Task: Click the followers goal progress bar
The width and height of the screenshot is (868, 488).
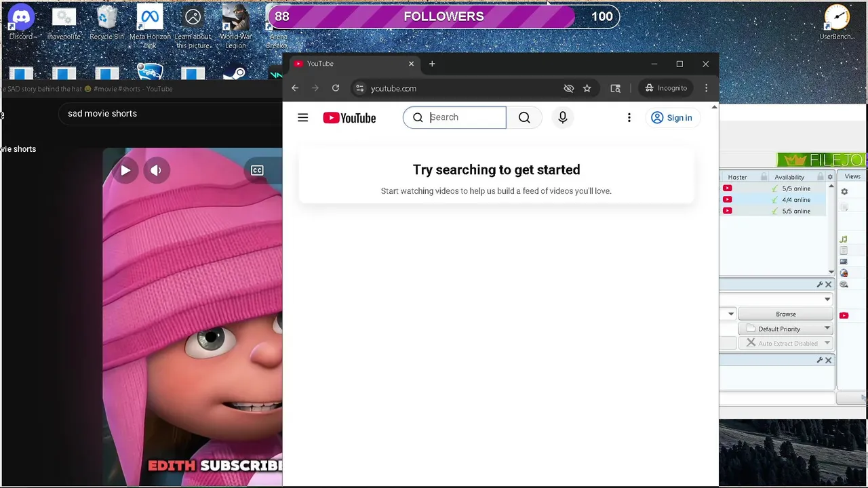Action: pyautogui.click(x=443, y=16)
